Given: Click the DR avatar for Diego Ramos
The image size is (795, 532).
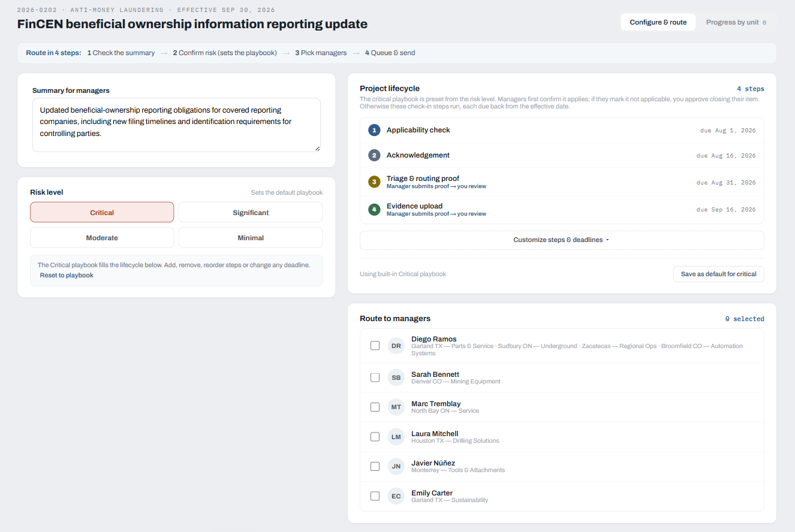Looking at the screenshot, I should coord(396,346).
